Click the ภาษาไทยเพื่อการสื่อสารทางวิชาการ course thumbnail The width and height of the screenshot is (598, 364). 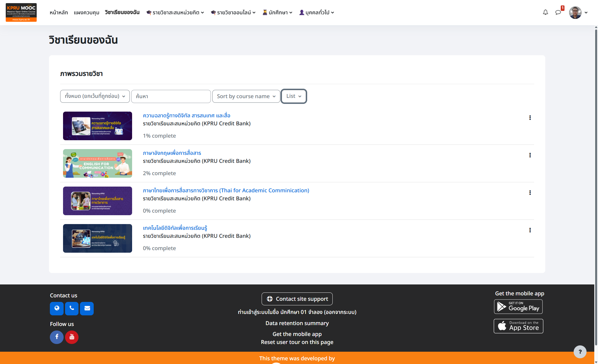pyautogui.click(x=97, y=201)
